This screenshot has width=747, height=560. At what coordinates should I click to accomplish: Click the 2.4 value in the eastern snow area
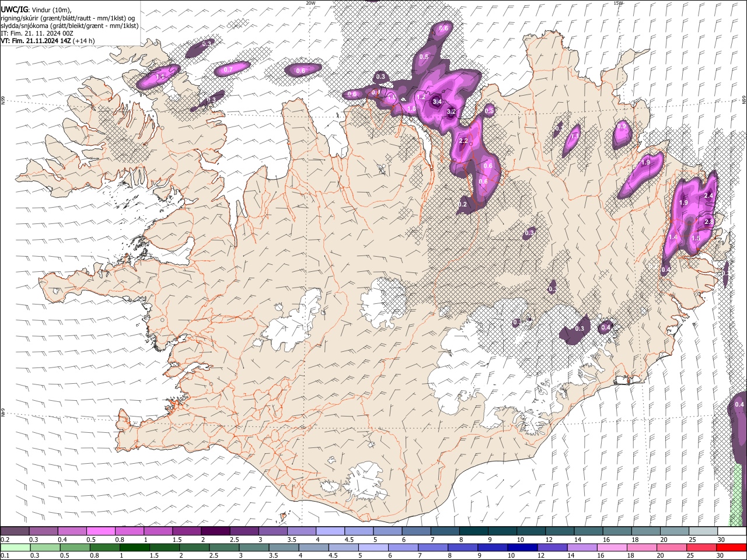pos(709,195)
